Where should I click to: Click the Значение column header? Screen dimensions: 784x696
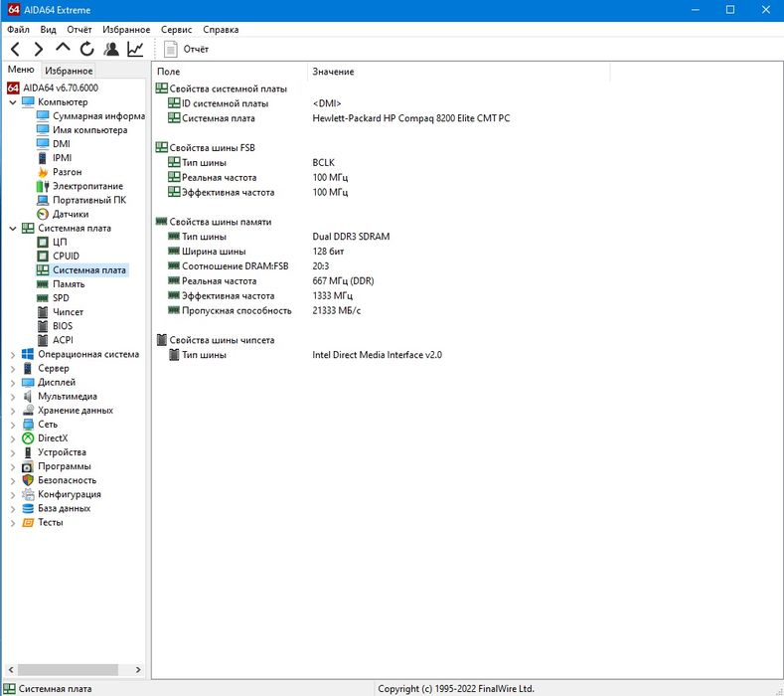(x=458, y=72)
